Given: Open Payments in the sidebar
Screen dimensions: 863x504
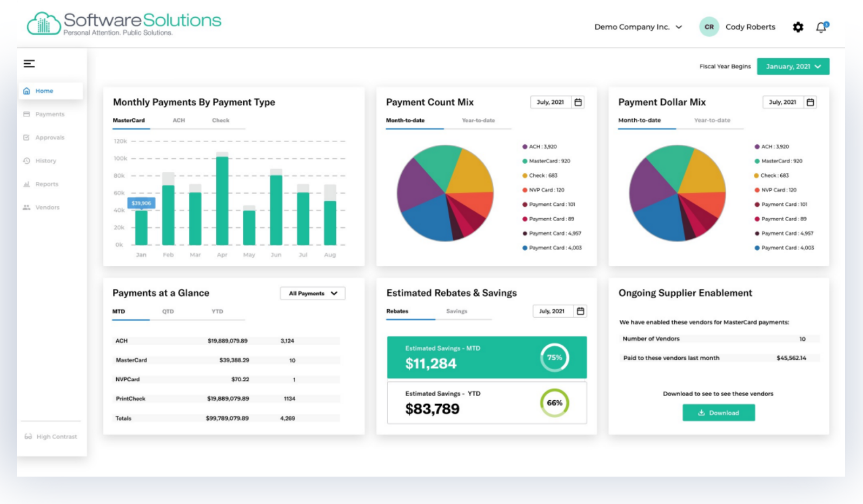Looking at the screenshot, I should click(50, 114).
